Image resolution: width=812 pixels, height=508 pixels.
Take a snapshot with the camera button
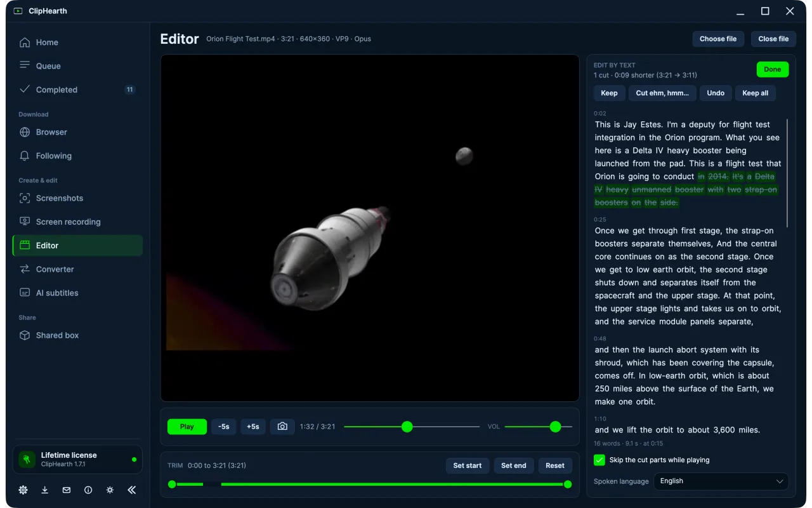282,427
